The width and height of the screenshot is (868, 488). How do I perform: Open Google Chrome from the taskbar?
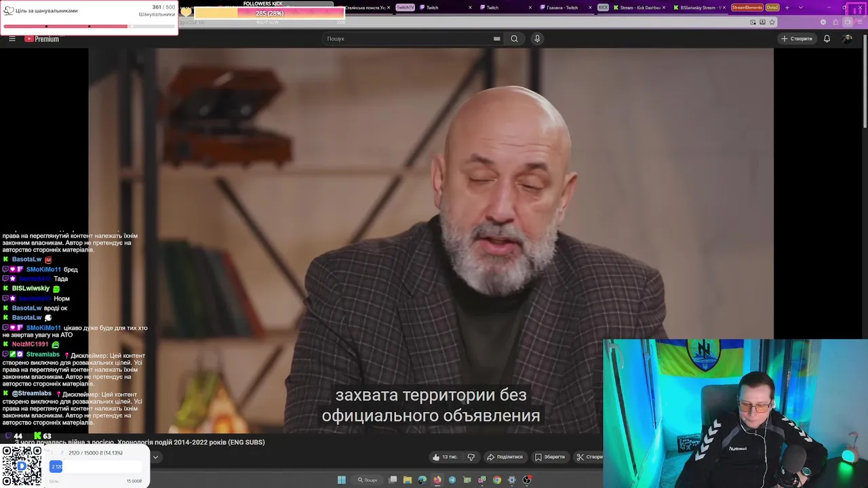pyautogui.click(x=497, y=480)
